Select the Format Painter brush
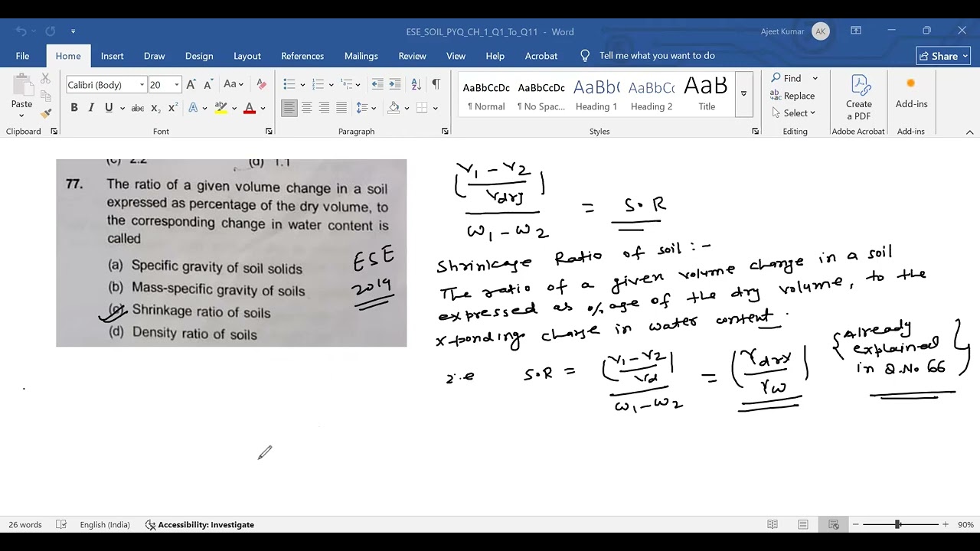The image size is (980, 551). 45,113
